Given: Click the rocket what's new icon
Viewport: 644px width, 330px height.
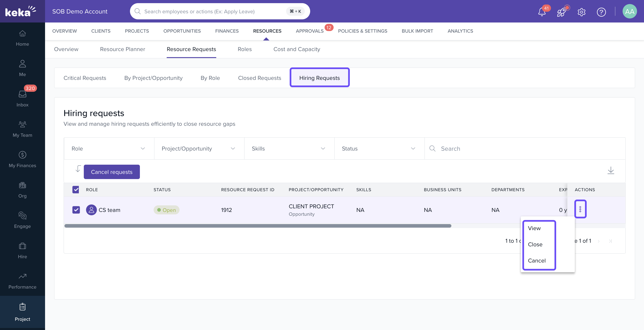Looking at the screenshot, I should (562, 12).
